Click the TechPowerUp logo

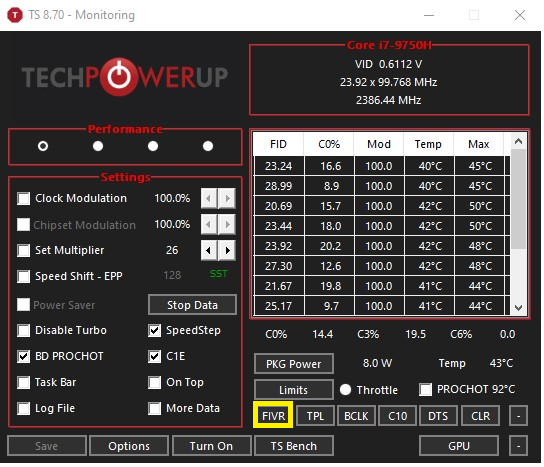click(125, 77)
